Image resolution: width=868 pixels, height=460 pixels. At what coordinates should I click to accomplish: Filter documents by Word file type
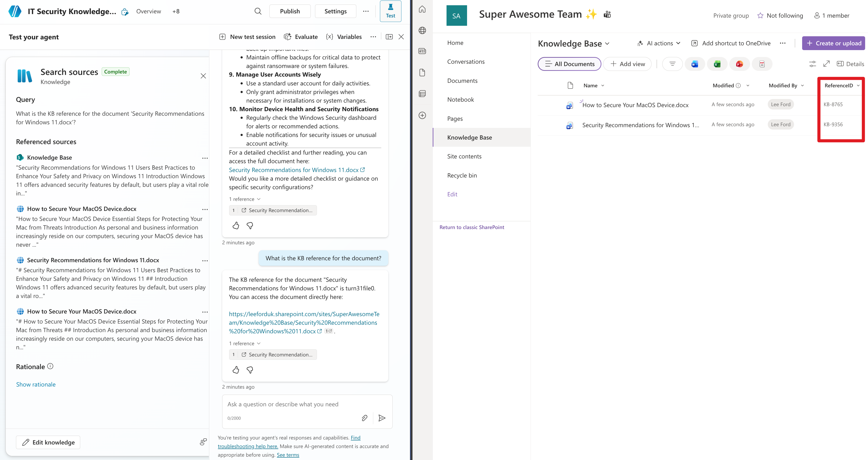coord(694,64)
